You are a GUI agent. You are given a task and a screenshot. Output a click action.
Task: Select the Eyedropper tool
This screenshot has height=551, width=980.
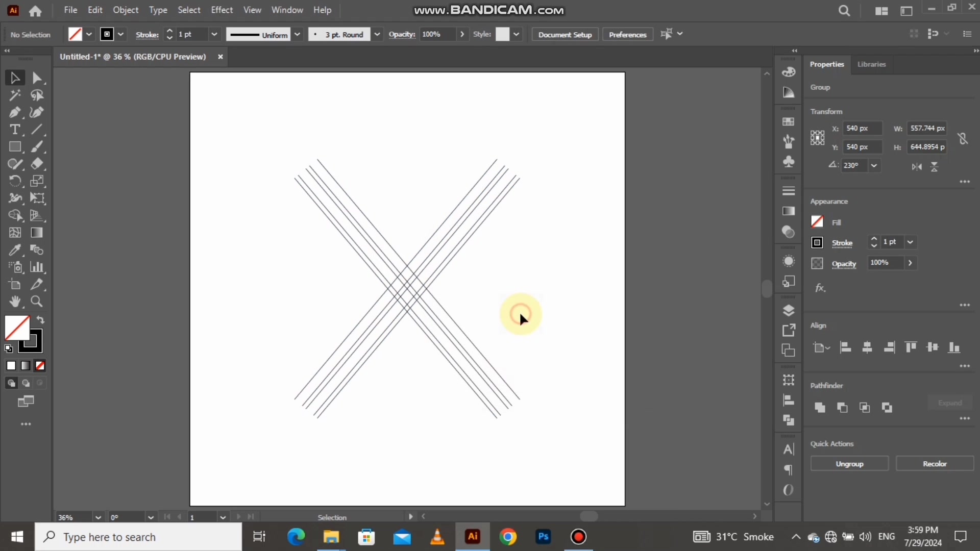15,250
